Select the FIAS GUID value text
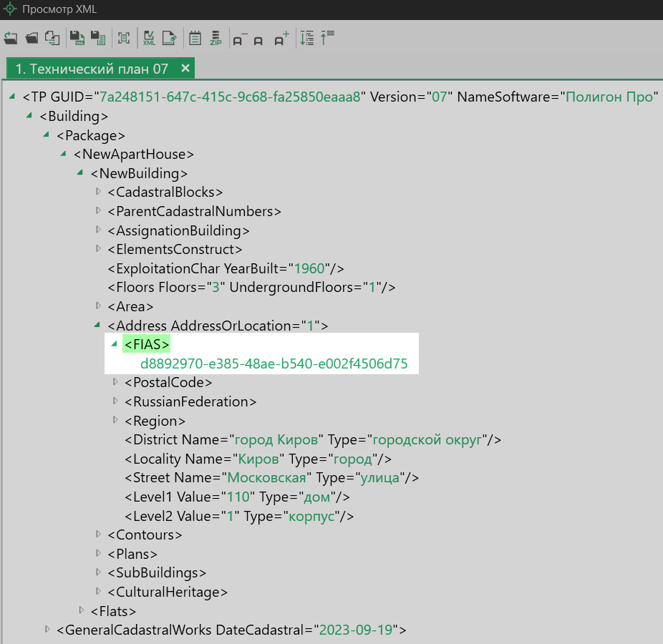 tap(274, 364)
